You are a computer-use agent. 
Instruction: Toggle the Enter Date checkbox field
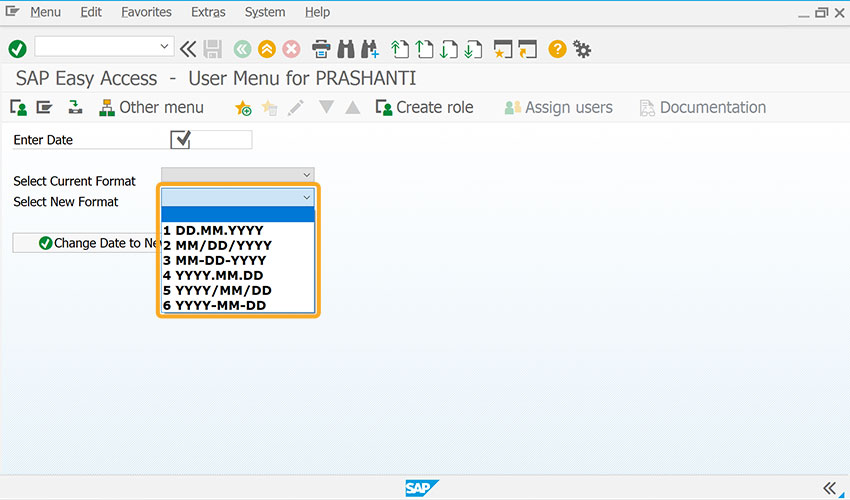click(x=181, y=139)
